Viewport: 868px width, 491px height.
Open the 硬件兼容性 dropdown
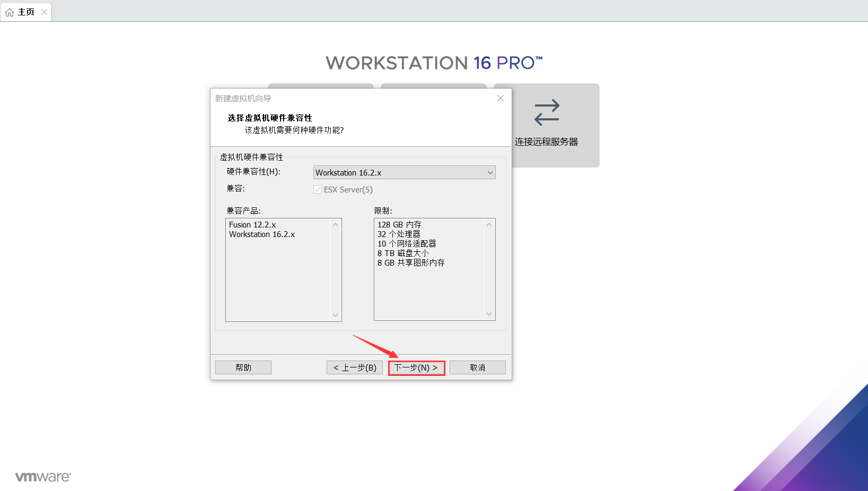pos(404,172)
